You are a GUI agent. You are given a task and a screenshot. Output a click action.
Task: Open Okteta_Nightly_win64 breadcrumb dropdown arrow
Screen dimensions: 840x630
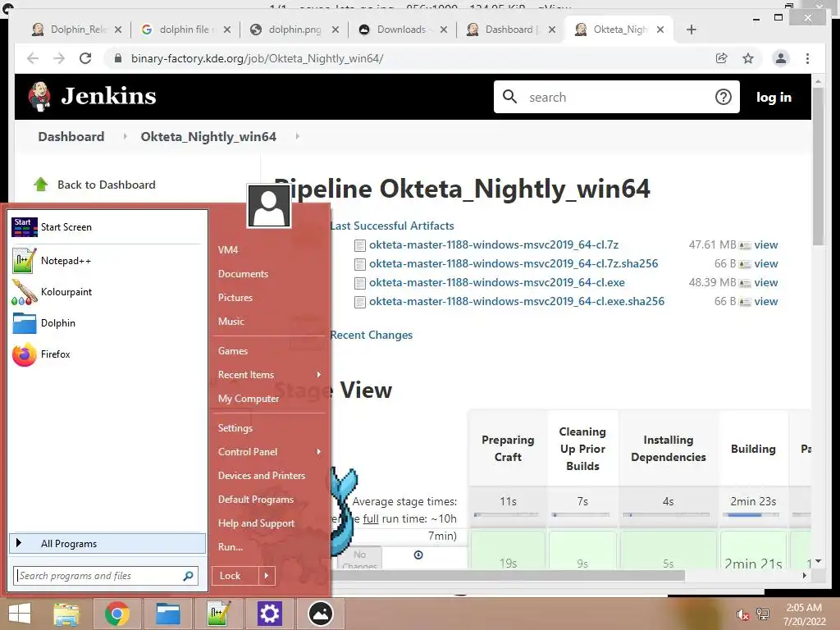point(297,137)
